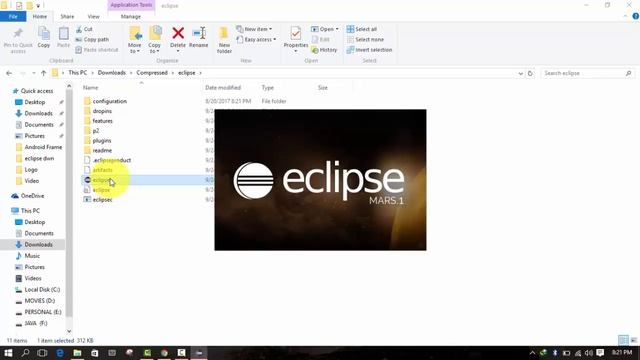The width and height of the screenshot is (640, 360).
Task: Click This PC in address breadcrumb
Action: point(78,73)
